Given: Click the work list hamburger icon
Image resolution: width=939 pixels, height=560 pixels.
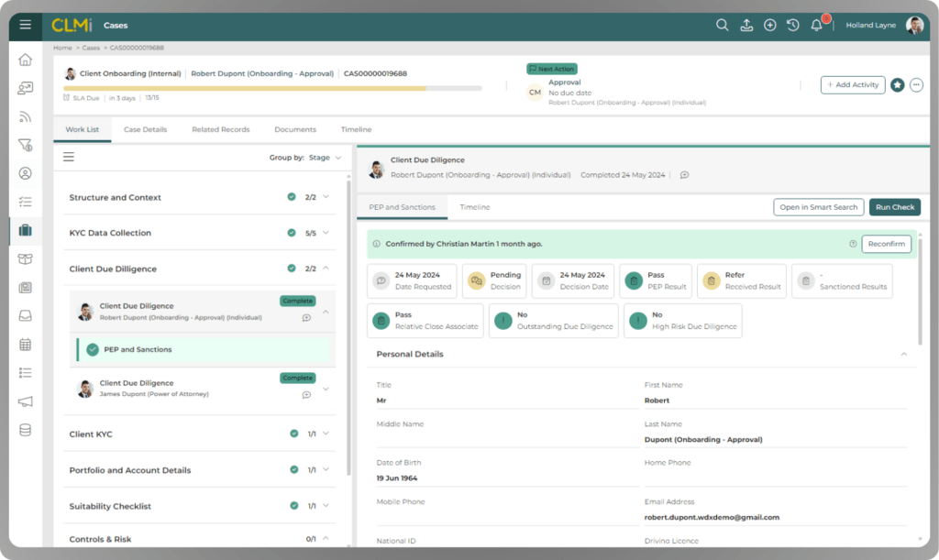Looking at the screenshot, I should [x=69, y=157].
